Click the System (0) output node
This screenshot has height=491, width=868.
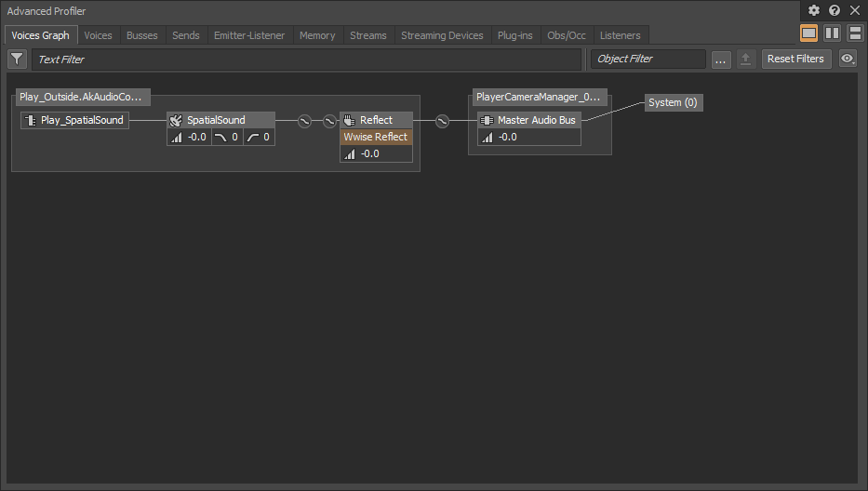coord(673,102)
